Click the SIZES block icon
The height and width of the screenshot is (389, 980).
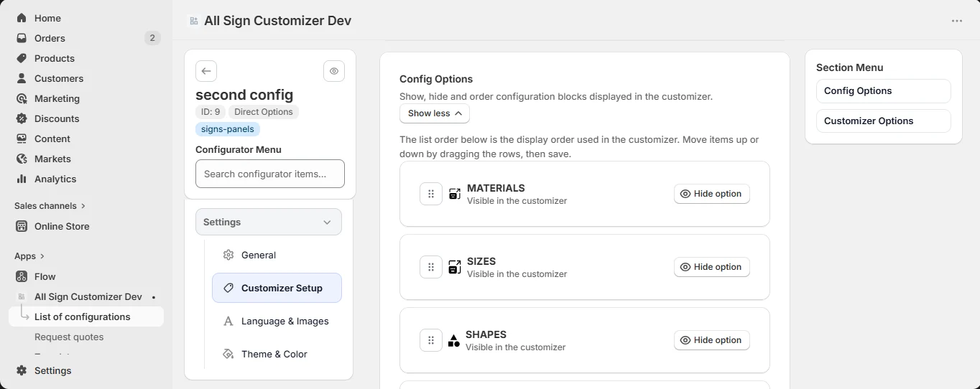455,267
